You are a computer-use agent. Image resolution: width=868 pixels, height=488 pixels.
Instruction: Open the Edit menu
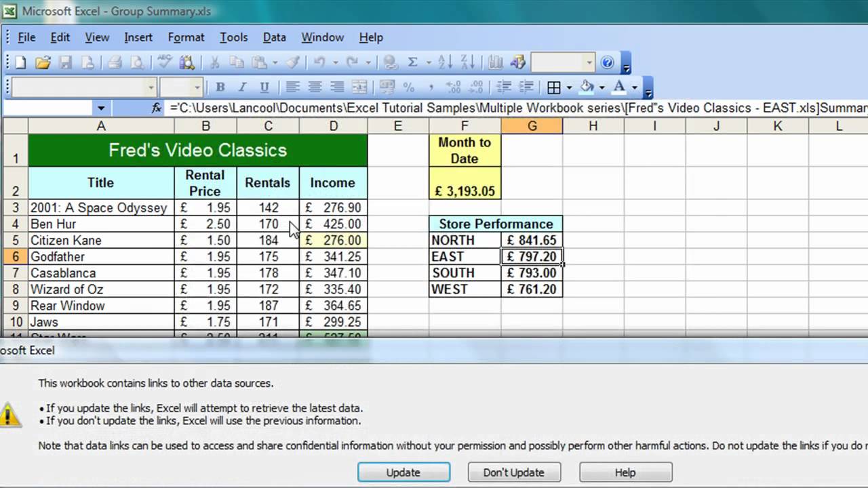[x=60, y=37]
